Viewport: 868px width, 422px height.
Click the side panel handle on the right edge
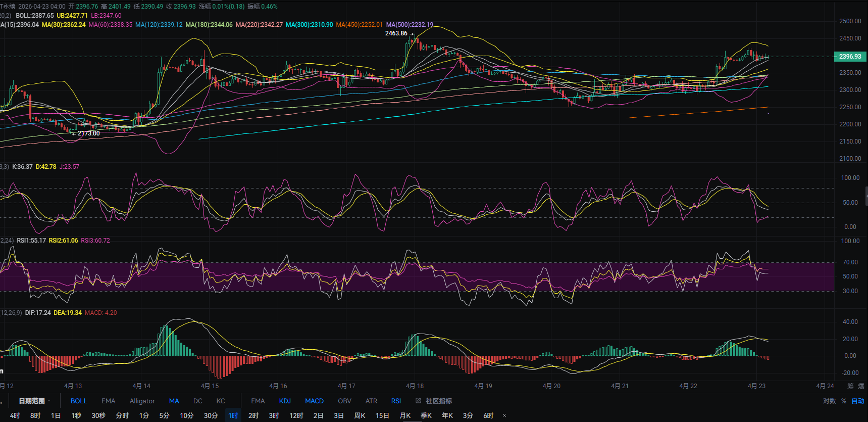click(x=866, y=195)
